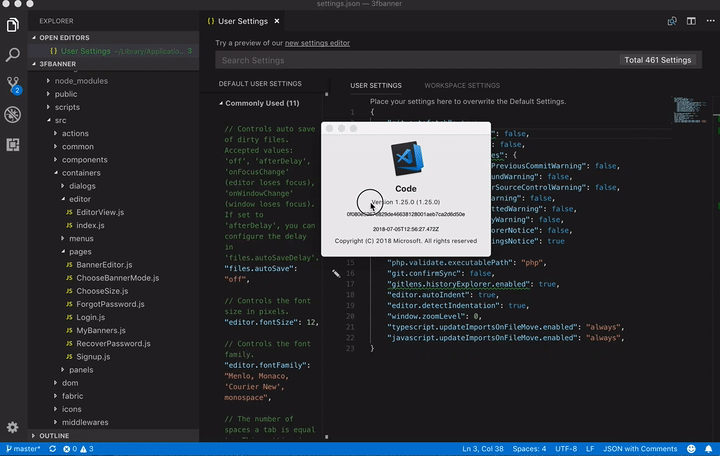The height and width of the screenshot is (456, 720).
Task: Expand the actions folder
Action: coord(56,133)
